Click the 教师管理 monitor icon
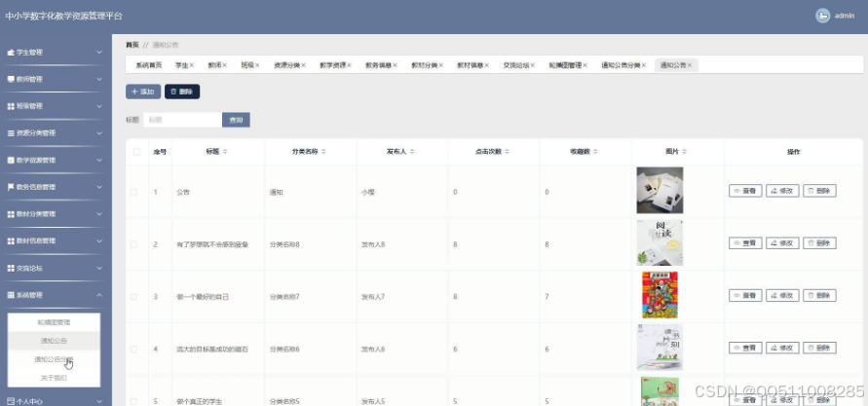 tap(11, 79)
